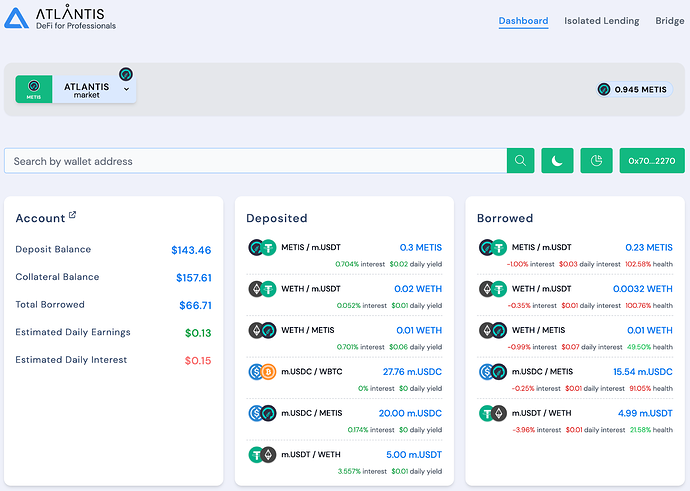690x491 pixels.
Task: Toggle dark mode moon icon
Action: pos(557,161)
